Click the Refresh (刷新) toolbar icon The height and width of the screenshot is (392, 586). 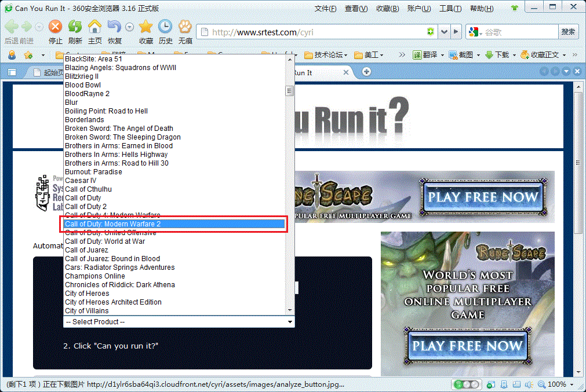tap(75, 27)
